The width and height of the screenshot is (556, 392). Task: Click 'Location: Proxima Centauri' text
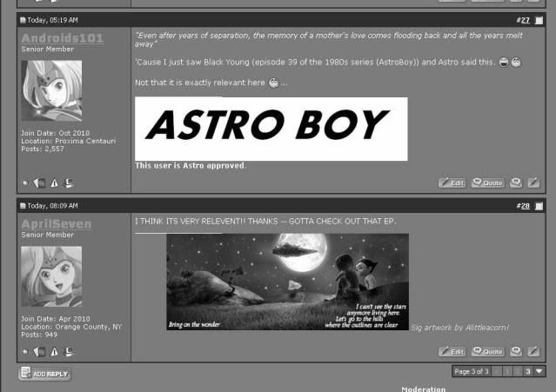(x=69, y=141)
